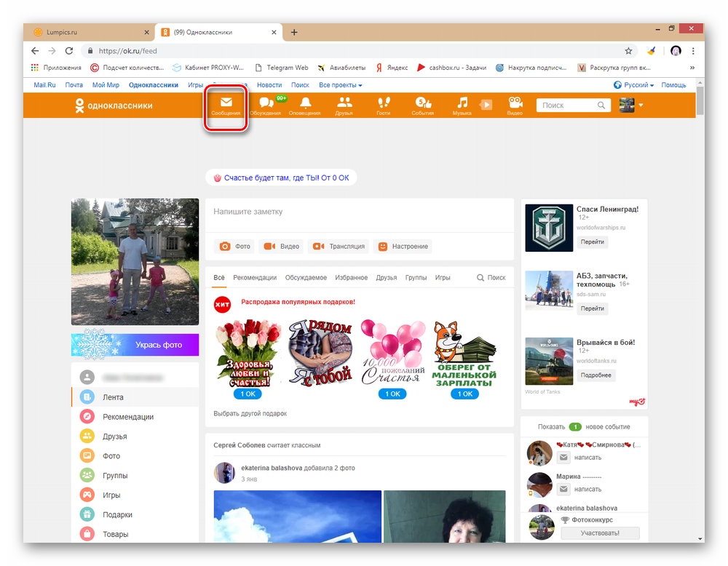
Task: Select Подарки in the left sidebar
Action: click(117, 514)
